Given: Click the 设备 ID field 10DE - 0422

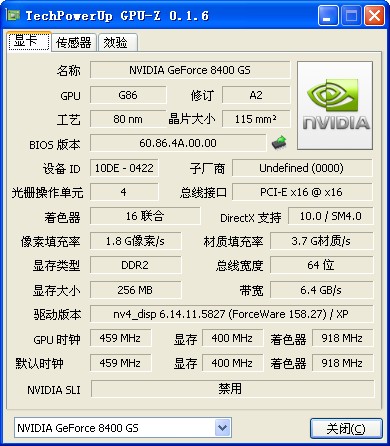Looking at the screenshot, I should click(124, 168).
